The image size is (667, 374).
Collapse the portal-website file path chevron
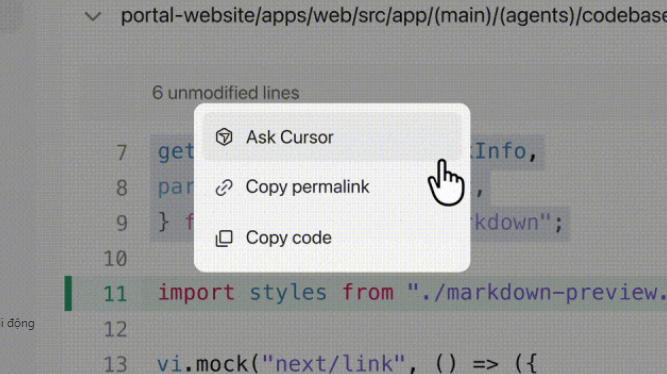(x=92, y=17)
